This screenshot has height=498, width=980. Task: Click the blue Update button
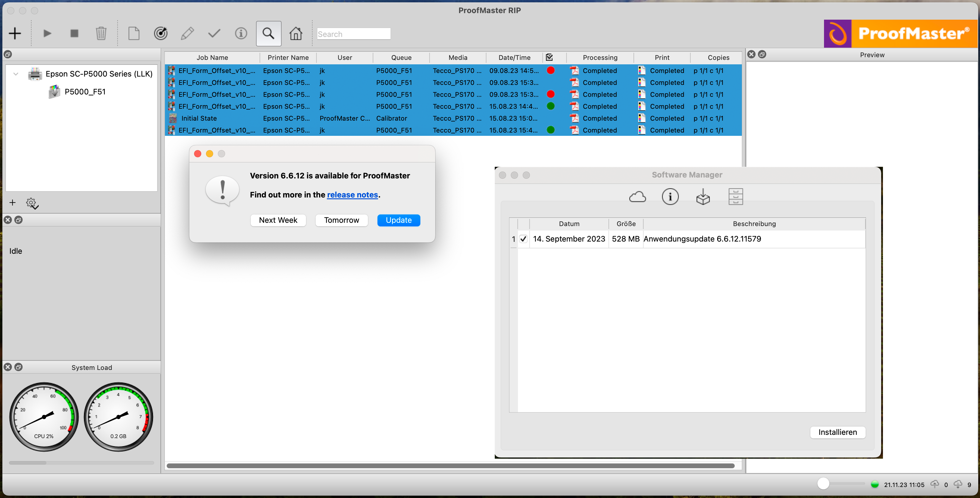point(398,220)
